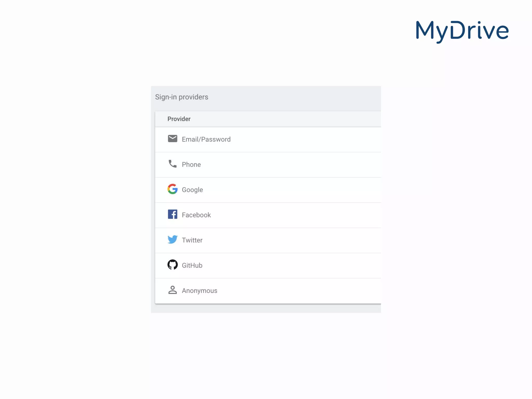Click empty area of Google row
The width and height of the screenshot is (532, 399).
tap(299, 190)
